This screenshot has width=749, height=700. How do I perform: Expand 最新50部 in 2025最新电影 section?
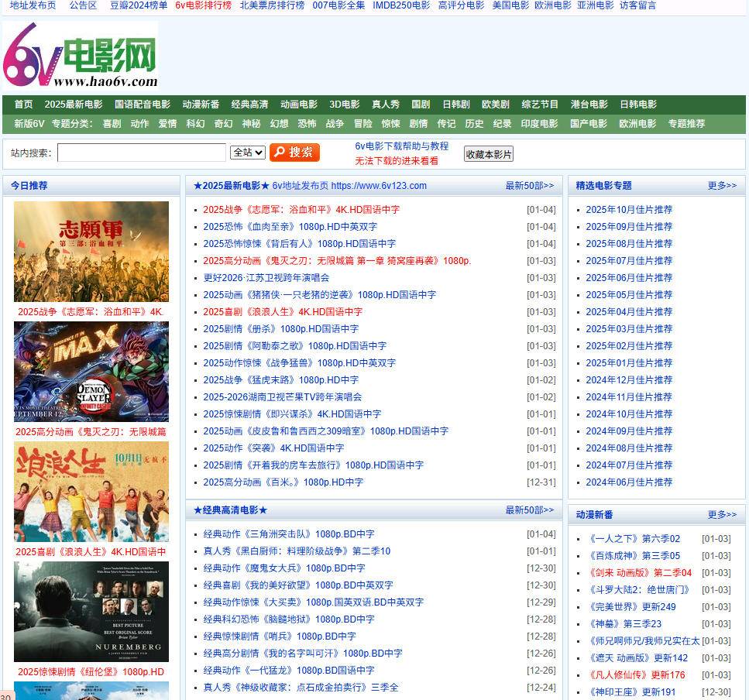(529, 186)
